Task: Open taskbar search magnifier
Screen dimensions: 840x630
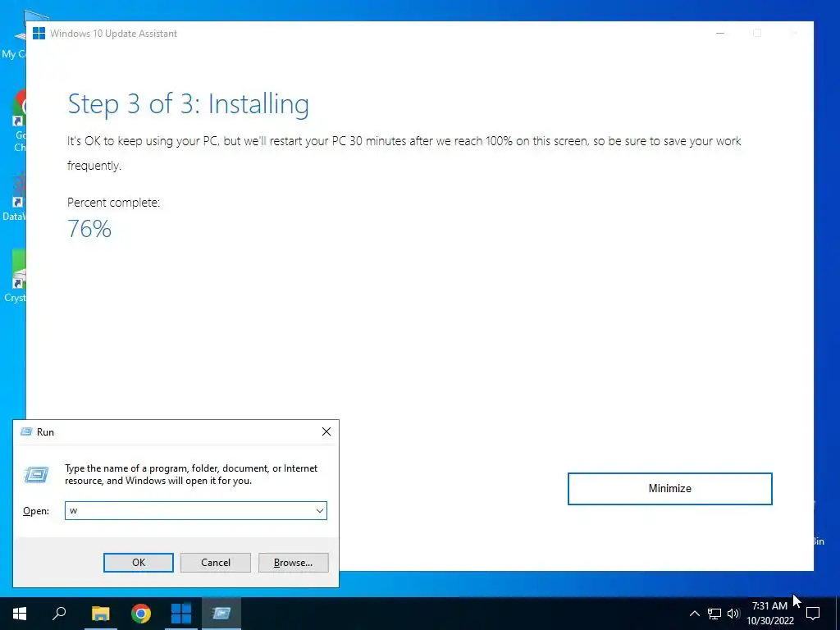Action: coord(59,614)
